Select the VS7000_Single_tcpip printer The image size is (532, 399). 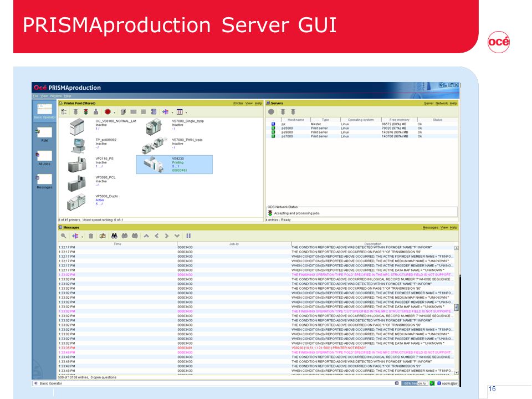click(x=175, y=127)
